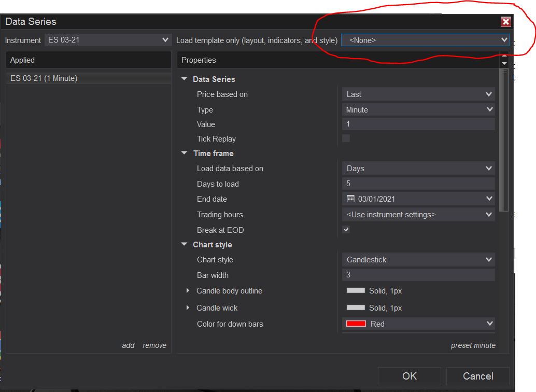The width and height of the screenshot is (536, 392).
Task: Click the remove link
Action: coord(154,345)
